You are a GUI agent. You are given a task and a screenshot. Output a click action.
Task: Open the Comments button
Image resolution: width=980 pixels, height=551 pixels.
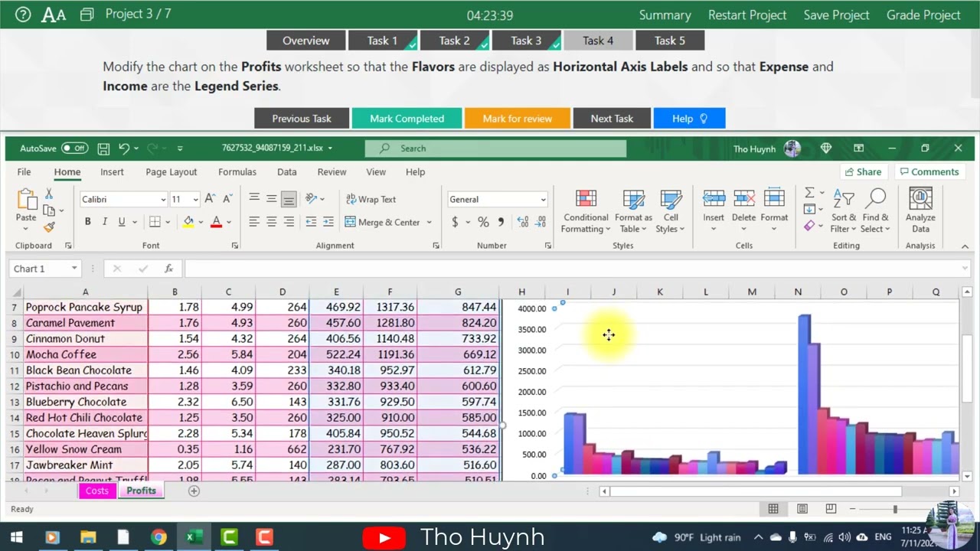[x=929, y=172]
